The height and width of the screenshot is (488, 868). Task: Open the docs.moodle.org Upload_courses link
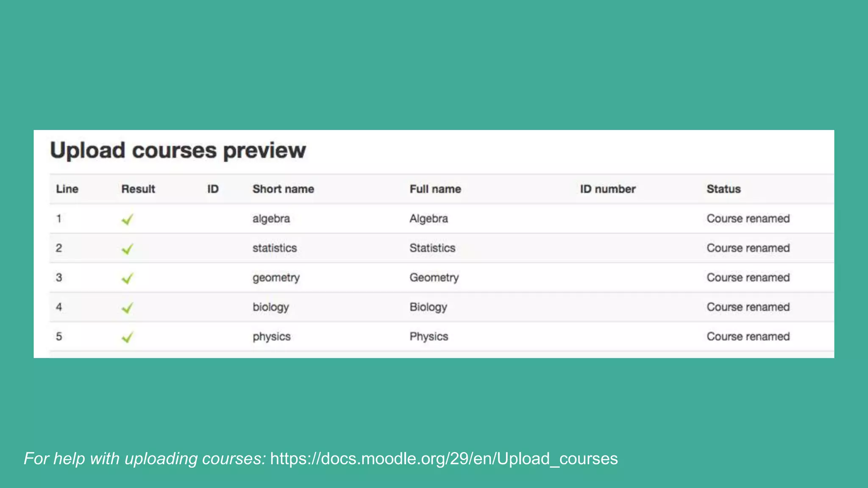(x=444, y=459)
